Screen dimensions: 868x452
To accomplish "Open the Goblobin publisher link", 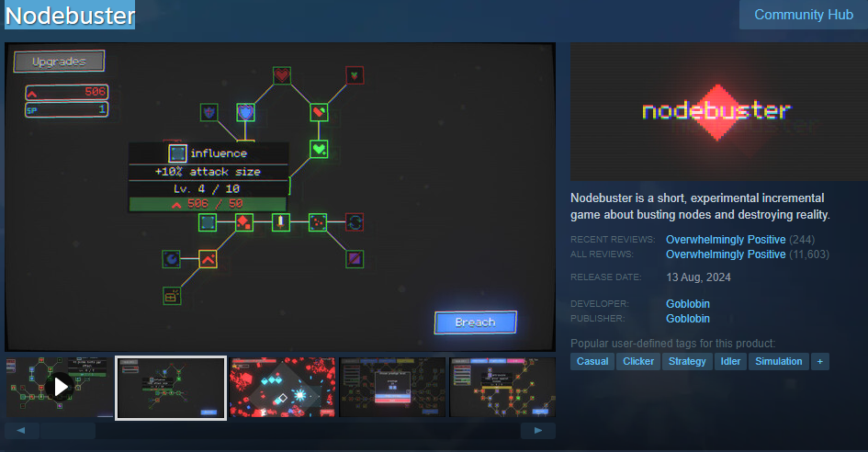I will tap(688, 319).
